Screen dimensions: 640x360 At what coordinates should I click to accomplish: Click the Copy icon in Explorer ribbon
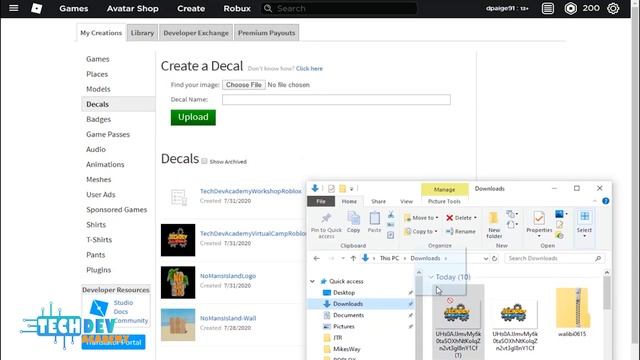point(353,223)
